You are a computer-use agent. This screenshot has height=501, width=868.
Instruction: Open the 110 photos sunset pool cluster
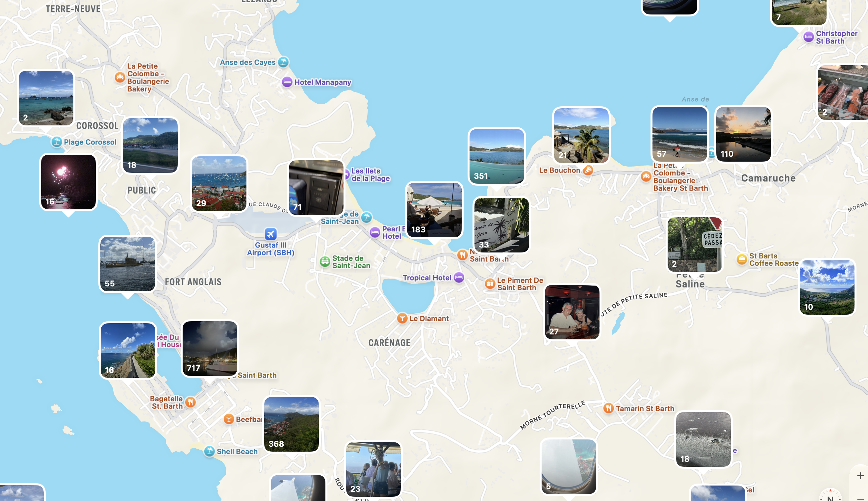744,134
